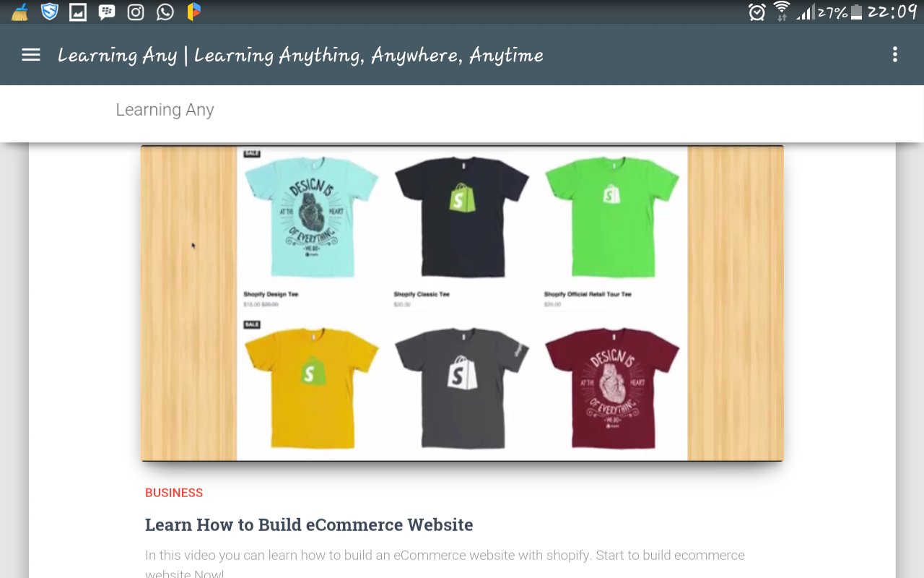Tap the picture notification icon in status bar

click(x=78, y=12)
